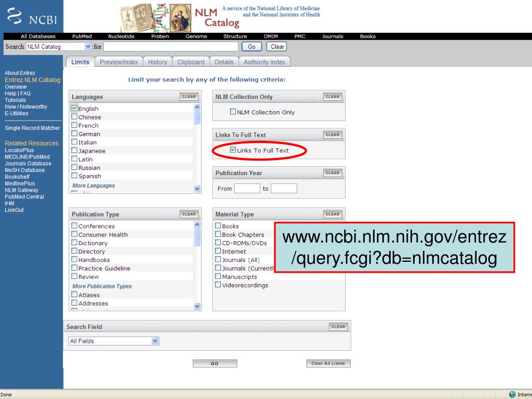Click the Publication Year From field

[x=247, y=188]
